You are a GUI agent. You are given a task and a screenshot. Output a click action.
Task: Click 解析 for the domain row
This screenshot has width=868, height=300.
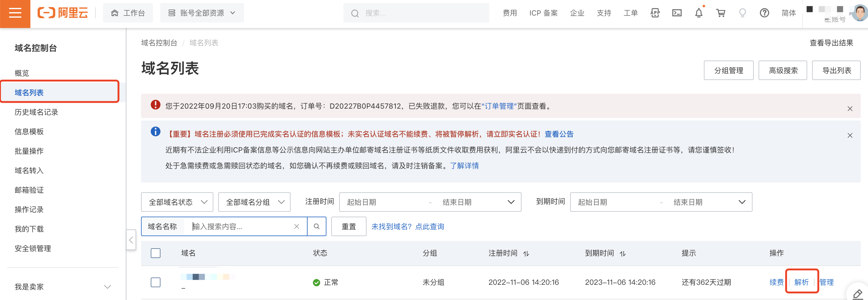tap(801, 282)
